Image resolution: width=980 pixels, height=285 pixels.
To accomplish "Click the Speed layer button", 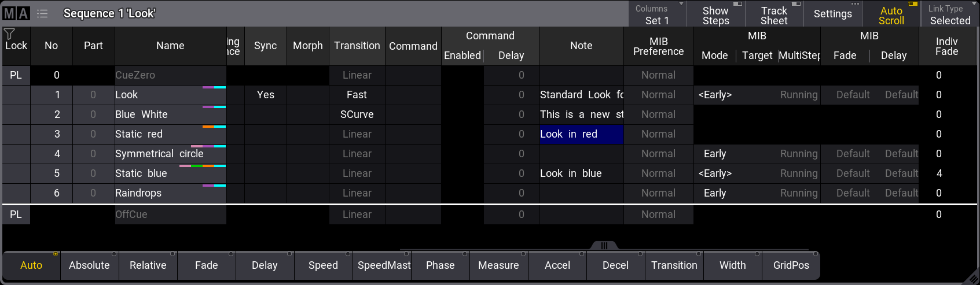I will point(323,265).
